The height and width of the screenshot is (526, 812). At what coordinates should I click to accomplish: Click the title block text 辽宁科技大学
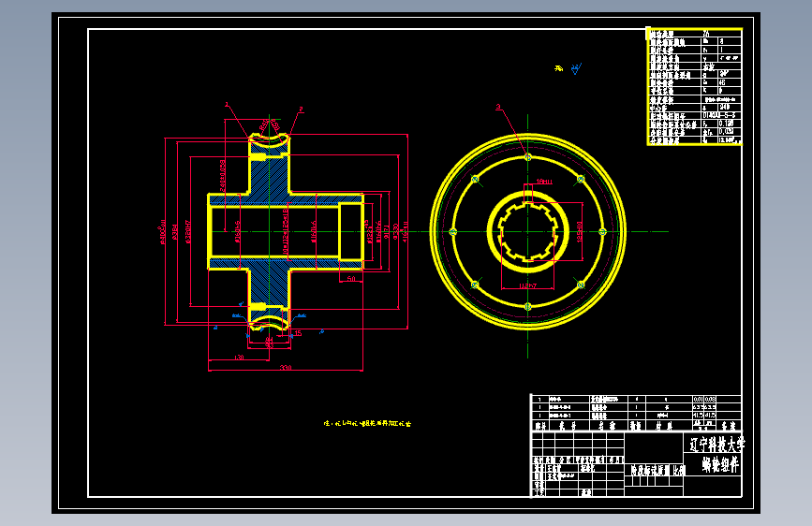tap(716, 445)
